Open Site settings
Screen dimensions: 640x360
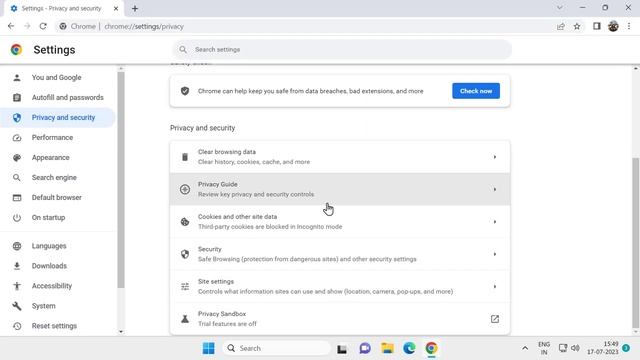tap(340, 286)
